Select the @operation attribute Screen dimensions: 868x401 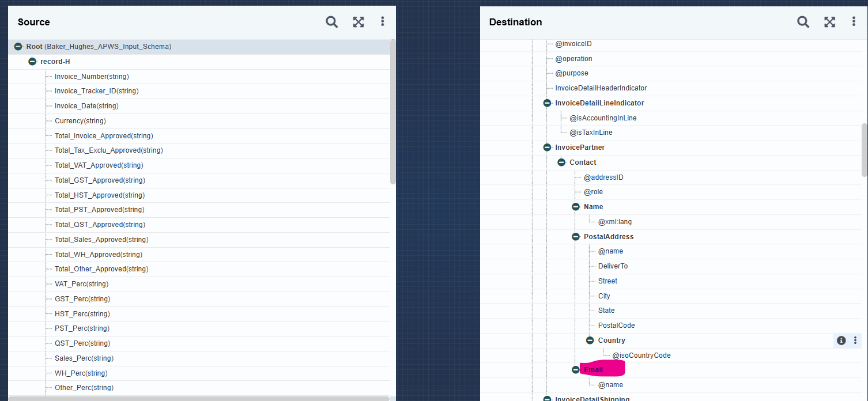(x=573, y=59)
